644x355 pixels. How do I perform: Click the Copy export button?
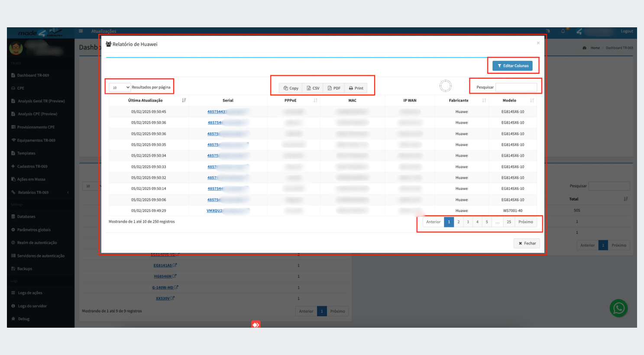pyautogui.click(x=291, y=88)
